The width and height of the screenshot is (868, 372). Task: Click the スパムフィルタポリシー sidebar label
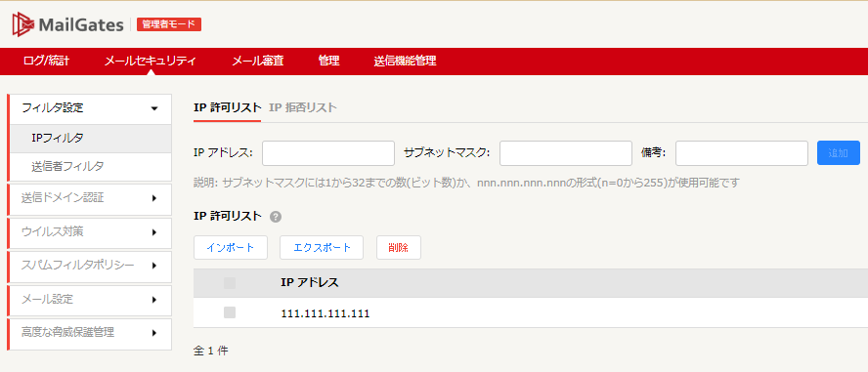click(77, 266)
